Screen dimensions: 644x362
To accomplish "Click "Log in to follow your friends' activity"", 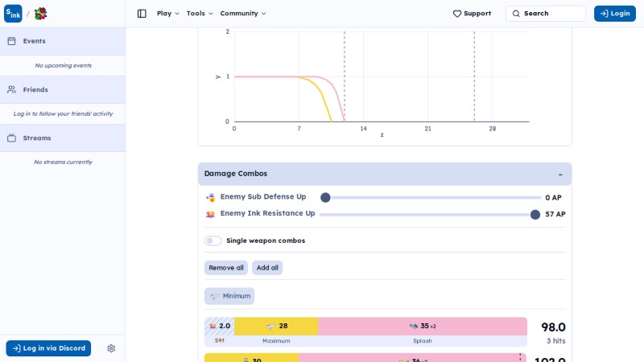I will pyautogui.click(x=63, y=114).
